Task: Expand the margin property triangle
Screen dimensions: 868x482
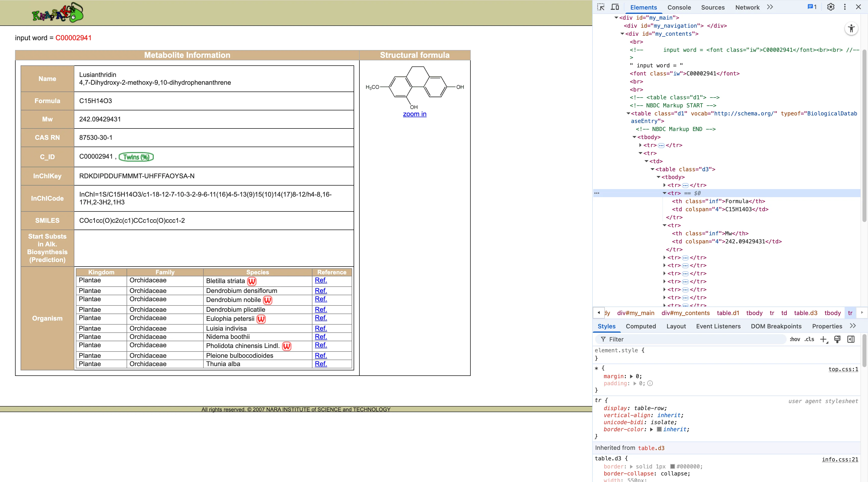Action: pos(631,376)
